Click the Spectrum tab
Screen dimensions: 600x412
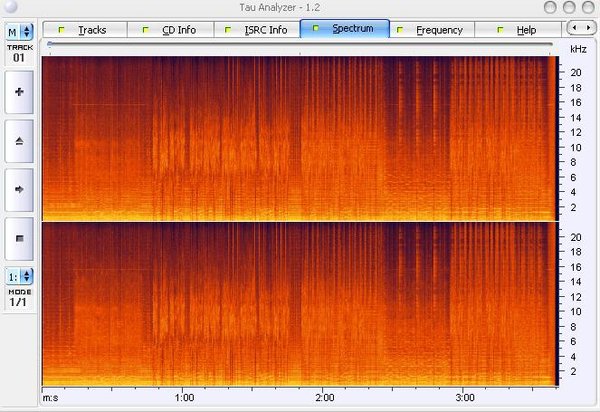[x=345, y=29]
